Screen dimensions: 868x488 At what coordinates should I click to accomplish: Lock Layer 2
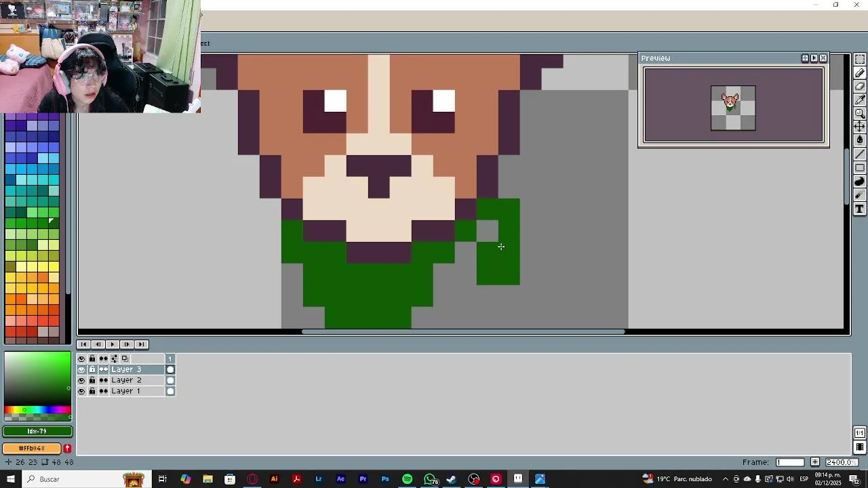click(x=92, y=380)
